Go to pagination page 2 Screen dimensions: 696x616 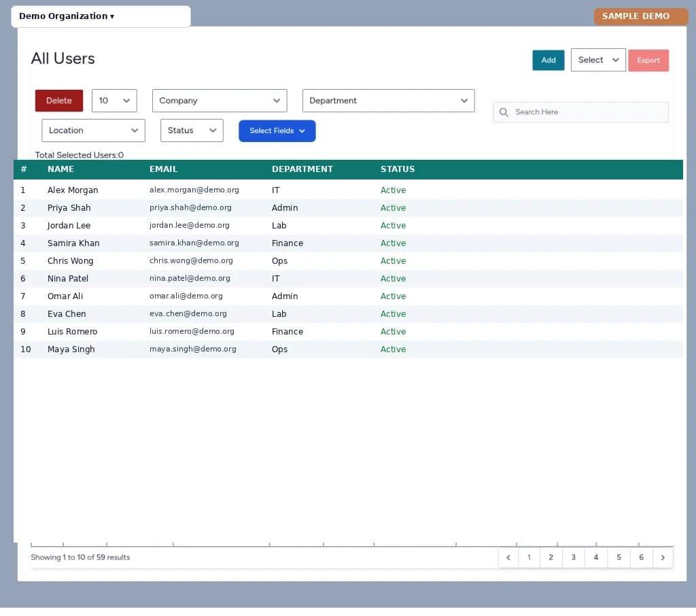coord(551,558)
